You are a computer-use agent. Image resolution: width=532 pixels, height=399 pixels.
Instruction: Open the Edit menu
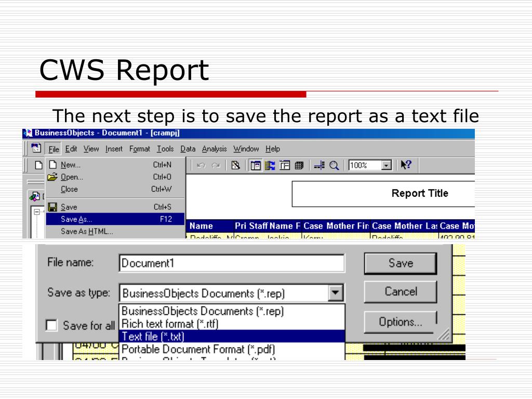71,149
